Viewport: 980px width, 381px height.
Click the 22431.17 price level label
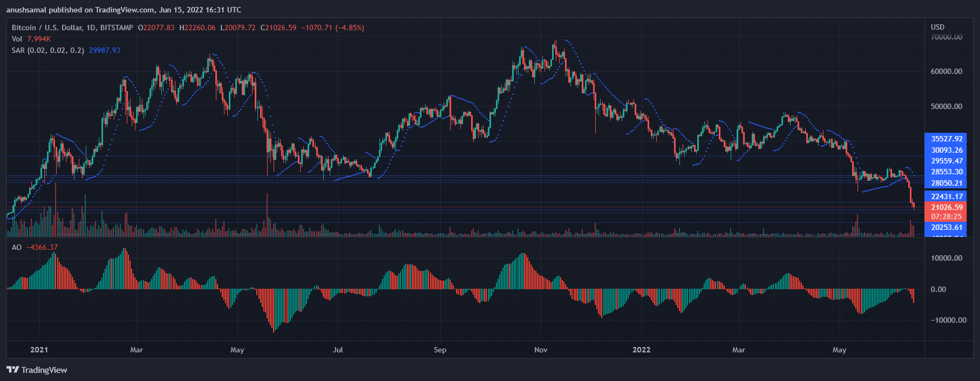click(945, 196)
